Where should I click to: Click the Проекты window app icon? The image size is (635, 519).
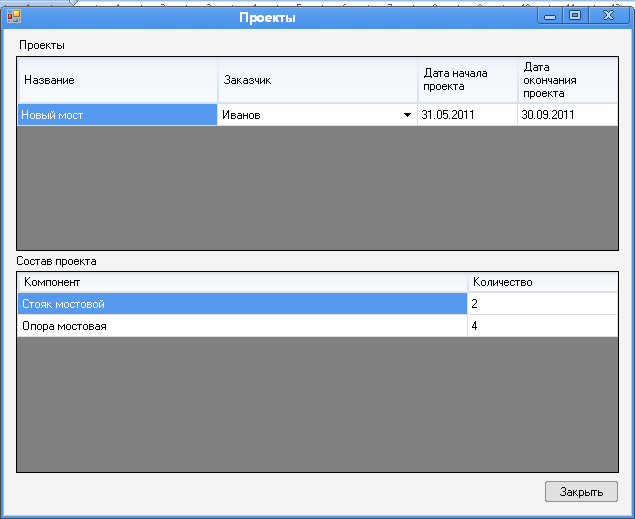14,16
